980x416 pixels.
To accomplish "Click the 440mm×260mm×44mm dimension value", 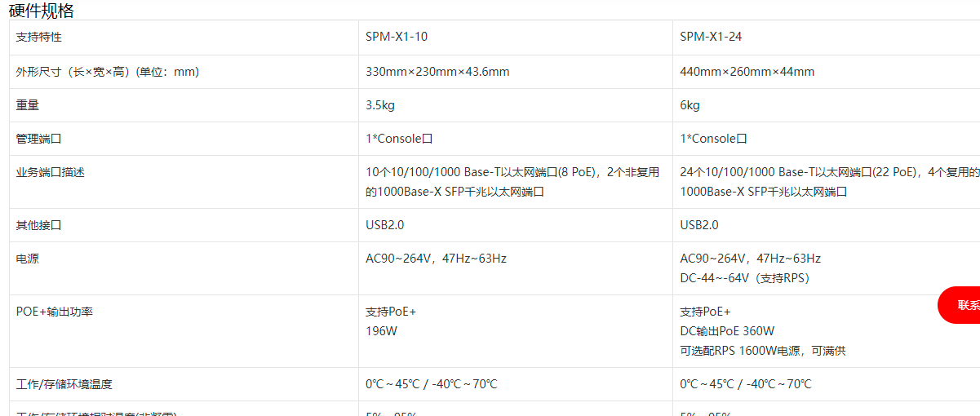I will coord(747,72).
